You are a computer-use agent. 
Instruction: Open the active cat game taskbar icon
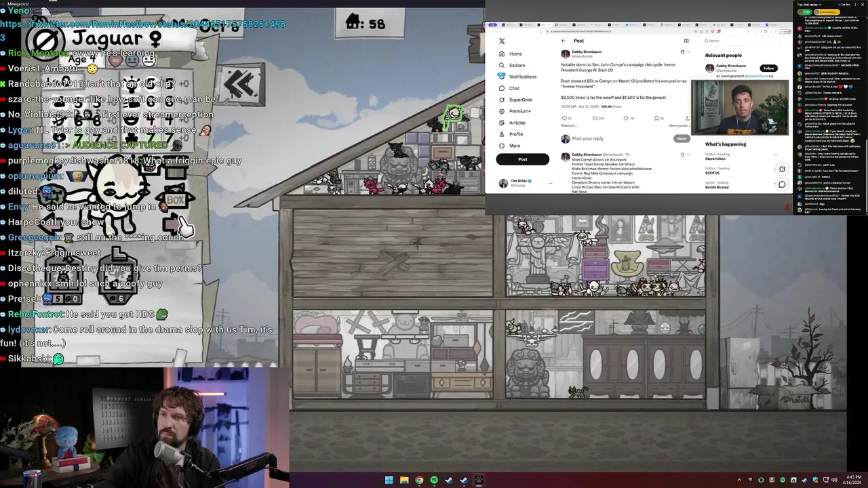[479, 481]
